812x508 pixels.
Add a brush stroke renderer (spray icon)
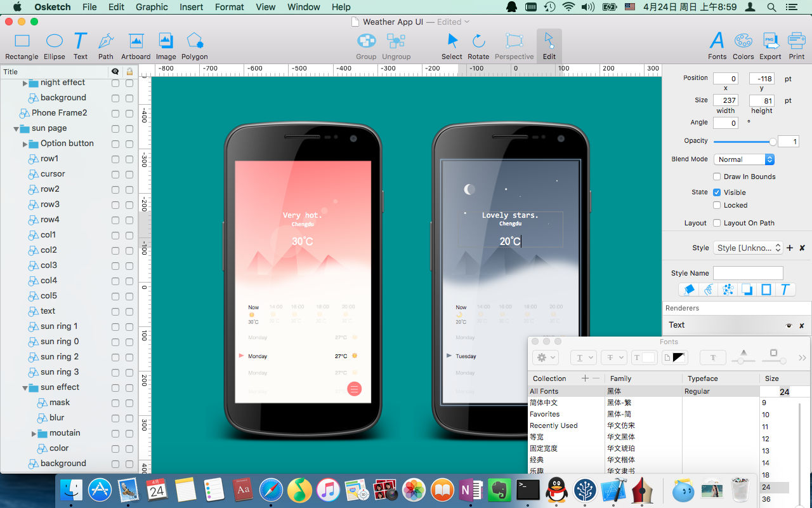pos(709,290)
